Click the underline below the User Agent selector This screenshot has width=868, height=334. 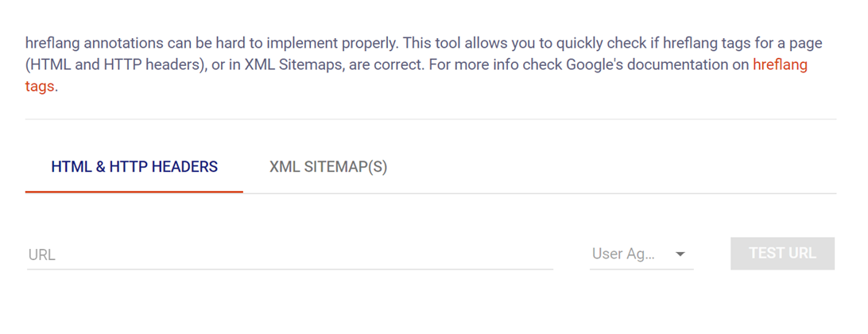coord(641,269)
